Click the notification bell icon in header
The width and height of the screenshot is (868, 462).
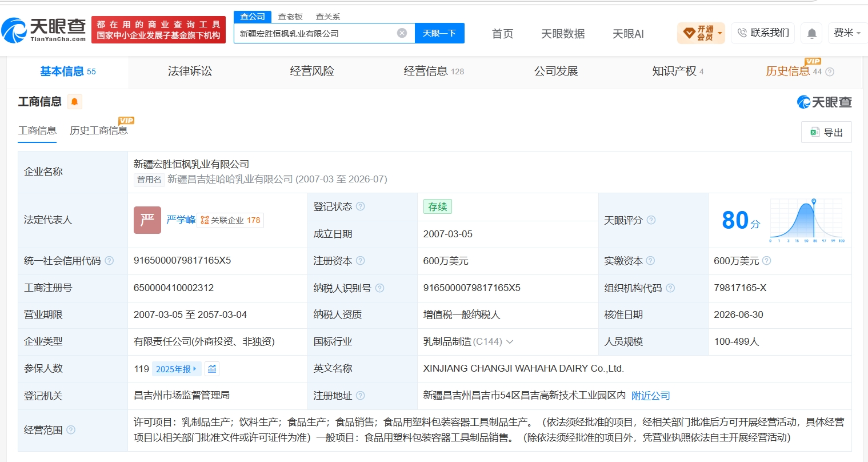click(811, 33)
